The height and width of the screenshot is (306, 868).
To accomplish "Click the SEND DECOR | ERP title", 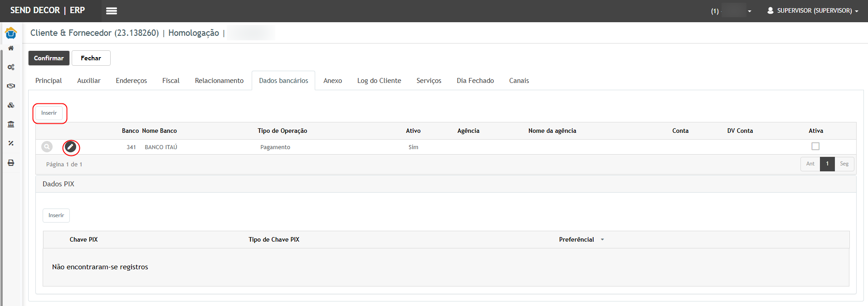I will [x=48, y=10].
